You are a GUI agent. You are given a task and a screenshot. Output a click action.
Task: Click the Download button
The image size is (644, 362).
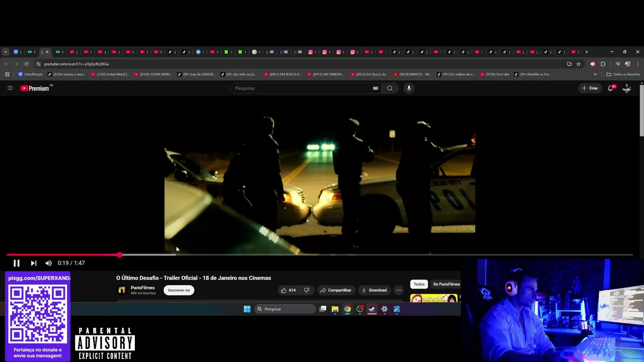tap(374, 290)
